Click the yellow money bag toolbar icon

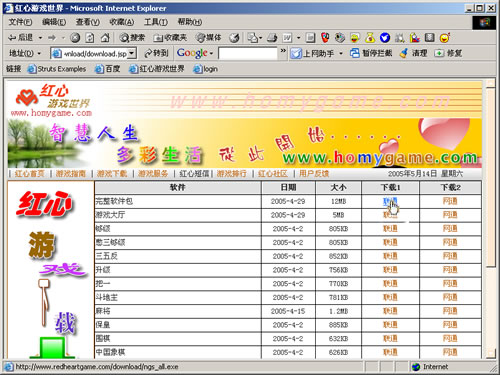point(370,38)
